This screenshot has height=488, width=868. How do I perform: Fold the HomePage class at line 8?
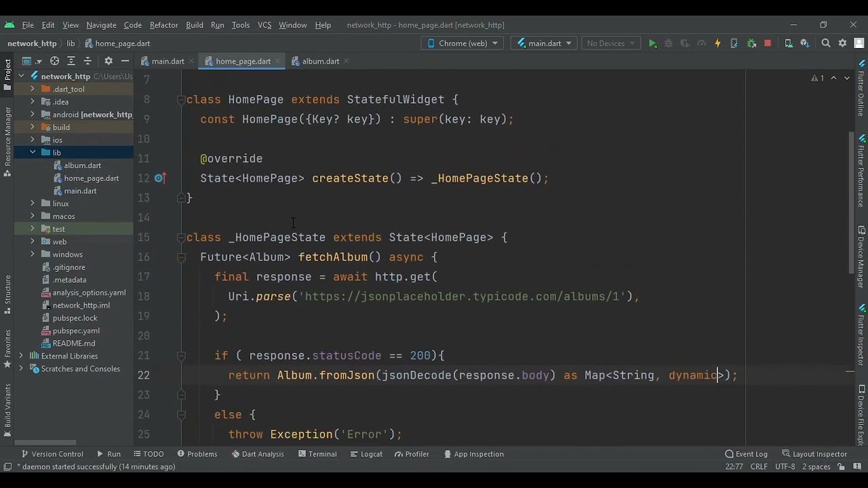coord(181,100)
